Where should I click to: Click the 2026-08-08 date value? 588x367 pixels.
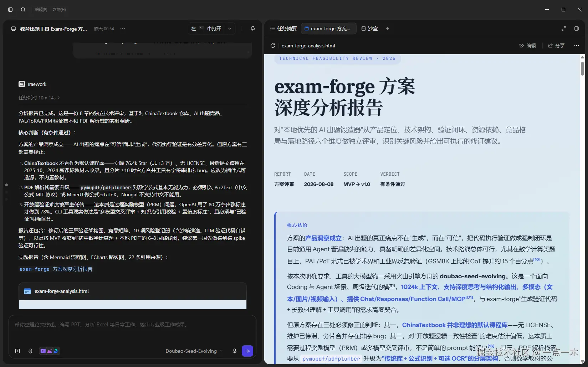(x=319, y=184)
